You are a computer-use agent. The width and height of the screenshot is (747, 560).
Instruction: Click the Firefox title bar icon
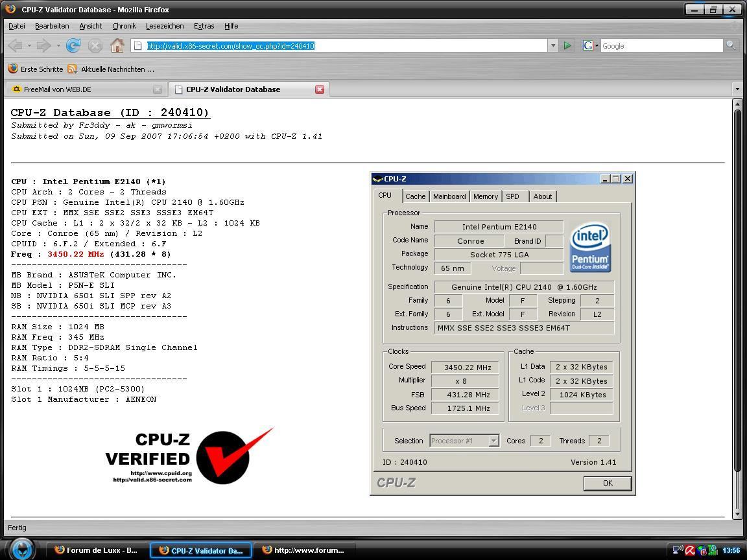coord(10,9)
